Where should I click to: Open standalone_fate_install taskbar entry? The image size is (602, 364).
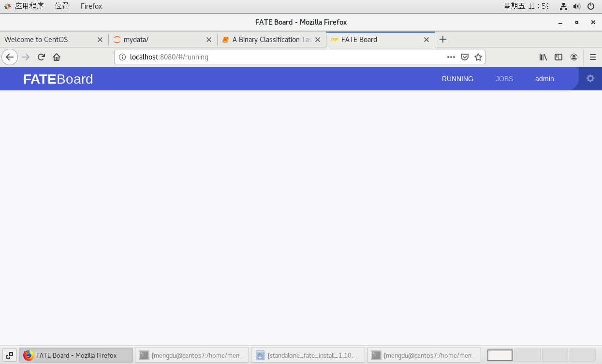[x=308, y=355]
